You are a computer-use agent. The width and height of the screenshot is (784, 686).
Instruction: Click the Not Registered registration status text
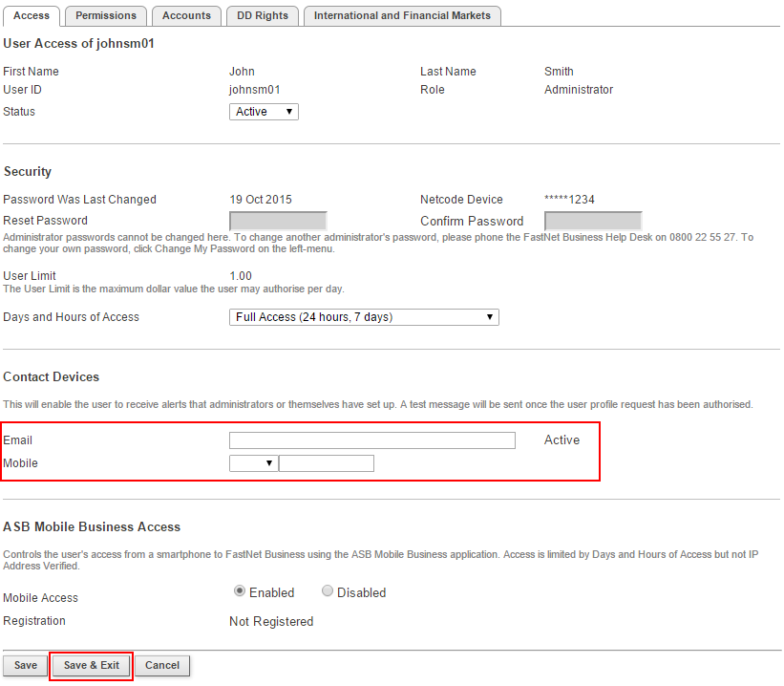point(271,621)
